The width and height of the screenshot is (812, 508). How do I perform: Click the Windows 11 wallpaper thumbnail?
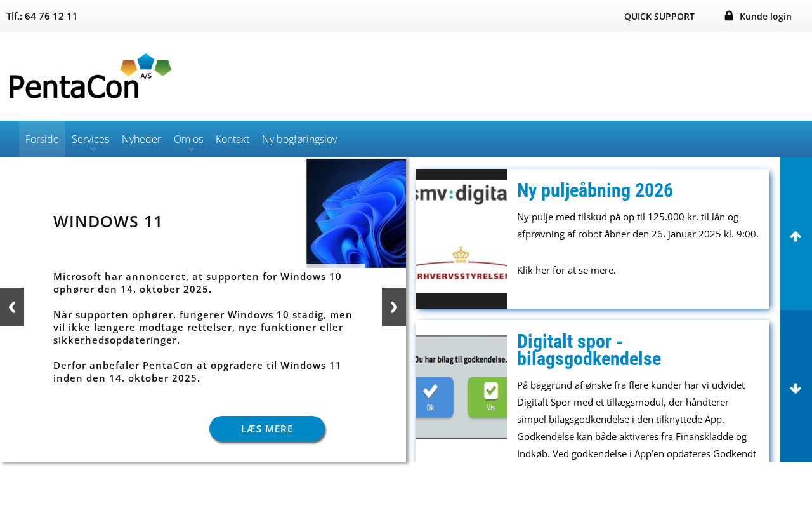point(356,213)
